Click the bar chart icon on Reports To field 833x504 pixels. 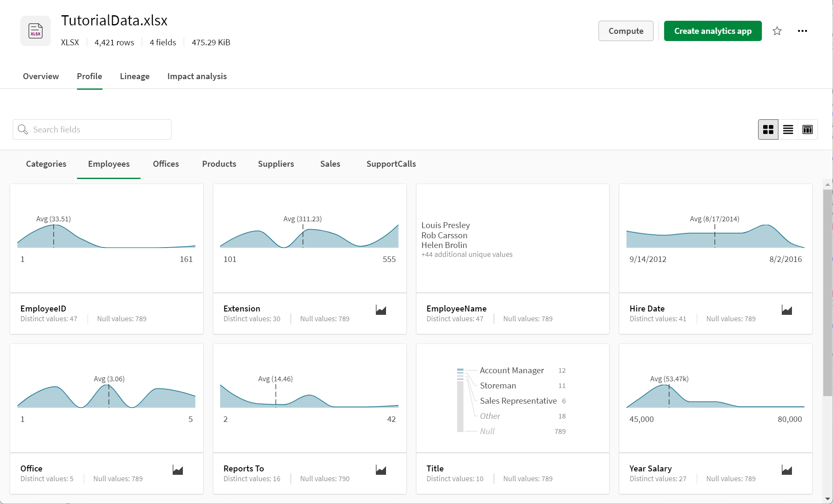click(x=381, y=469)
